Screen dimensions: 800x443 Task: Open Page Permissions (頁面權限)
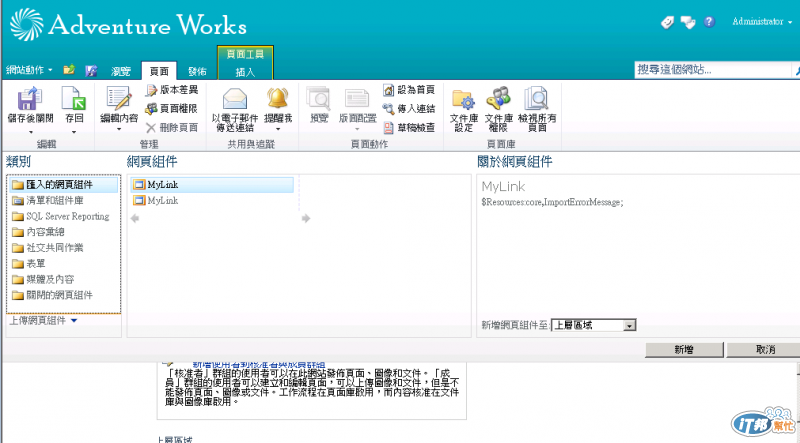(171, 109)
